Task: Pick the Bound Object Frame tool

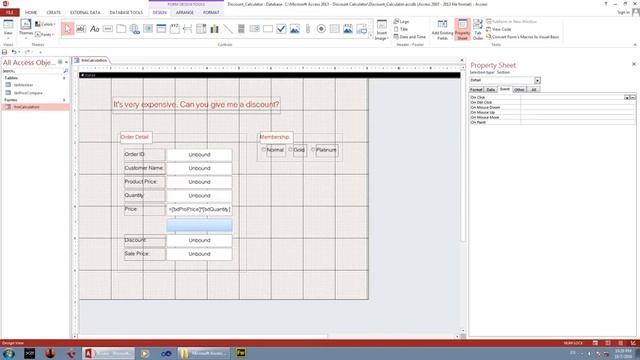Action: [348, 29]
